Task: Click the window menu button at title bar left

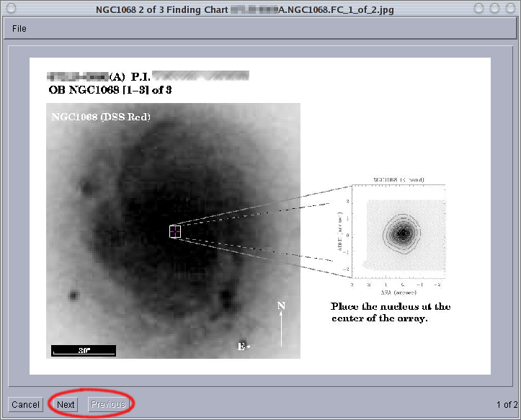Action: [9, 9]
